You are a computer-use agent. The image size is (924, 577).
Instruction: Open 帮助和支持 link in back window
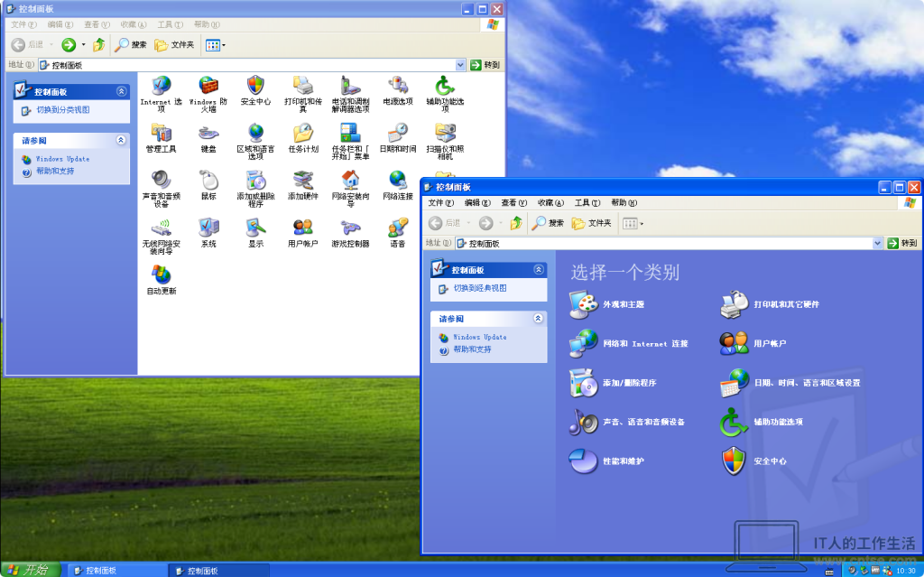point(55,171)
